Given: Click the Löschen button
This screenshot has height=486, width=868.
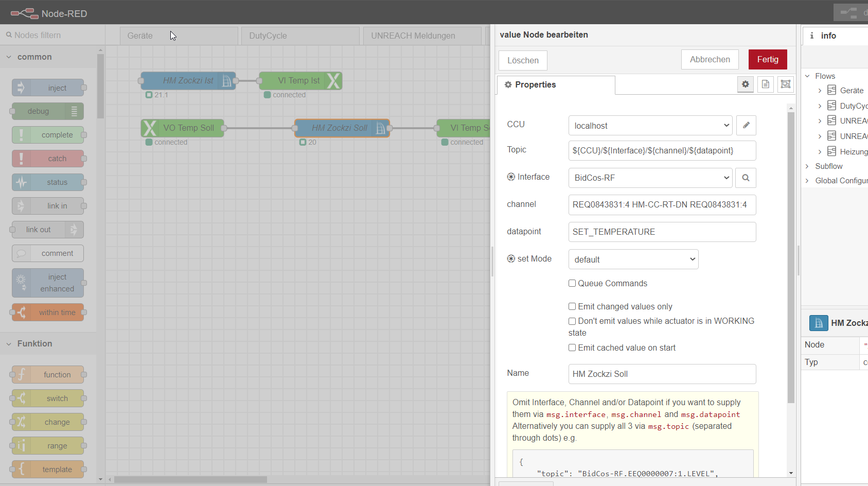Looking at the screenshot, I should tap(523, 60).
